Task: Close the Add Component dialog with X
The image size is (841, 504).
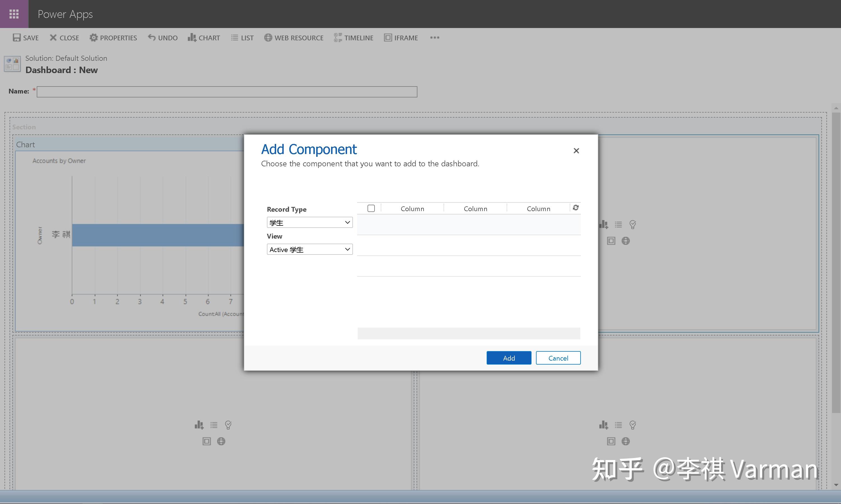Action: click(576, 151)
